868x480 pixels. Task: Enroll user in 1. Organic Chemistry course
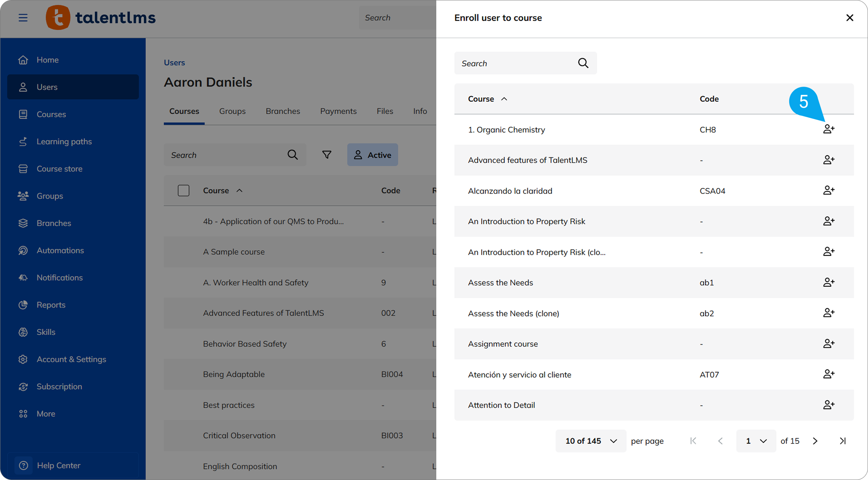click(x=828, y=129)
